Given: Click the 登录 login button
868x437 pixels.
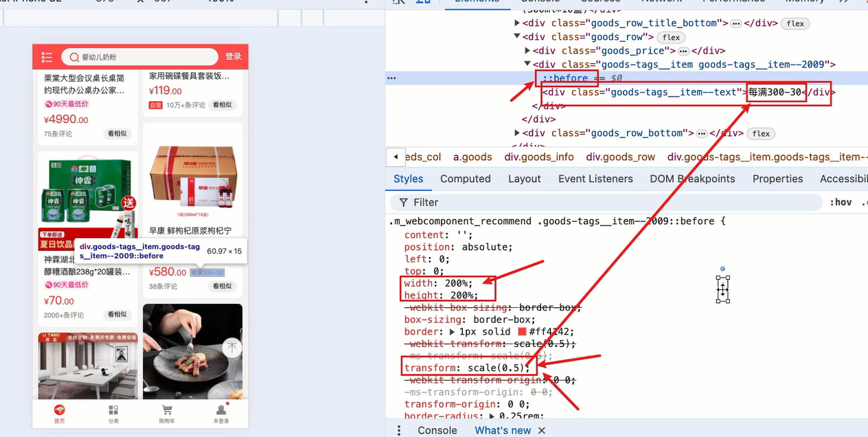Looking at the screenshot, I should pyautogui.click(x=233, y=57).
